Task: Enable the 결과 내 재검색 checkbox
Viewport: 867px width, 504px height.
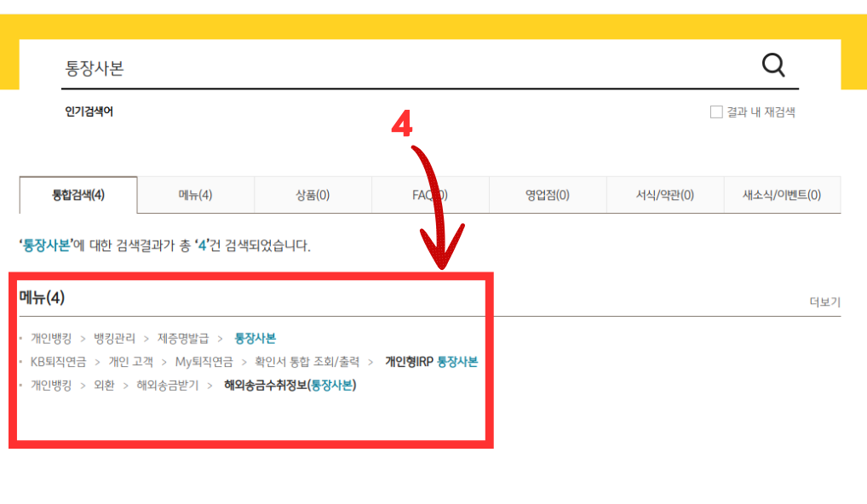Action: 716,112
